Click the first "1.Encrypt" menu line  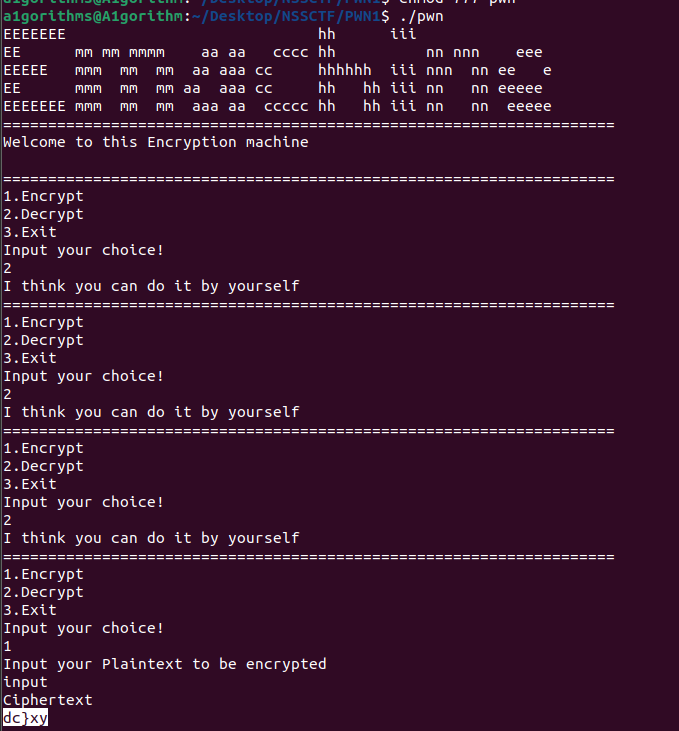tap(44, 196)
